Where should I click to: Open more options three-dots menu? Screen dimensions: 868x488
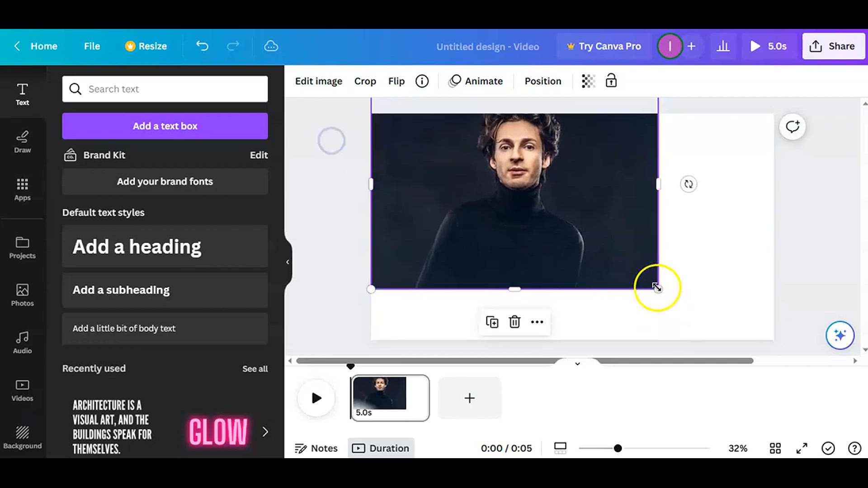pos(537,322)
